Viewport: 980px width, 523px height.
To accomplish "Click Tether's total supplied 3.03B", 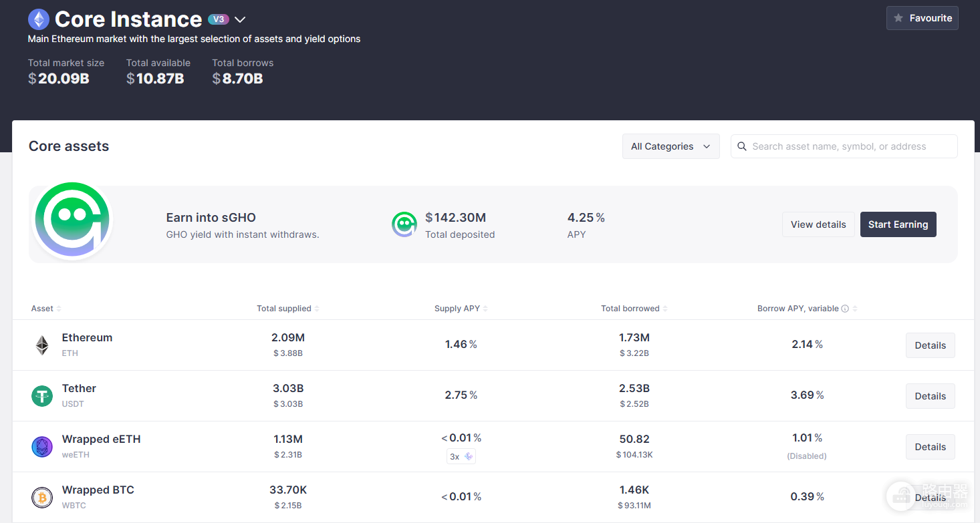I will 288,389.
